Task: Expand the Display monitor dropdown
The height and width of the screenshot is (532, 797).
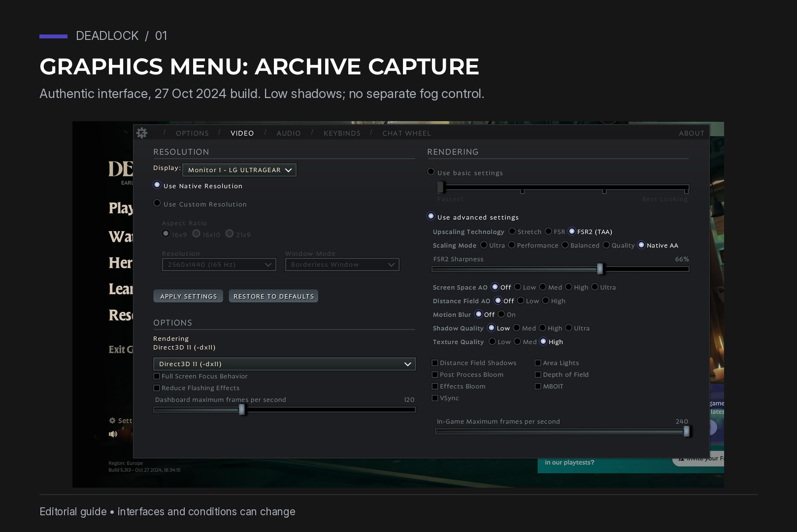Action: pos(239,170)
